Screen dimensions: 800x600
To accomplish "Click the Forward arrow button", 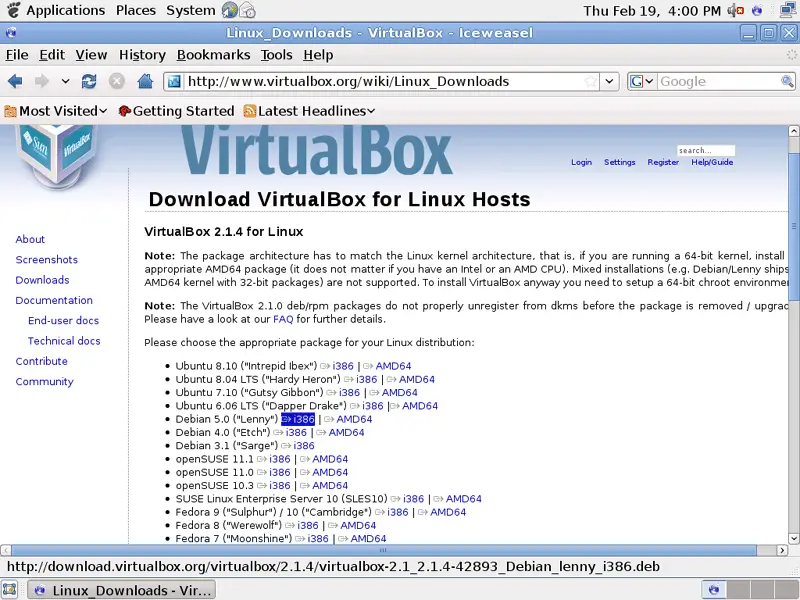I will (42, 81).
